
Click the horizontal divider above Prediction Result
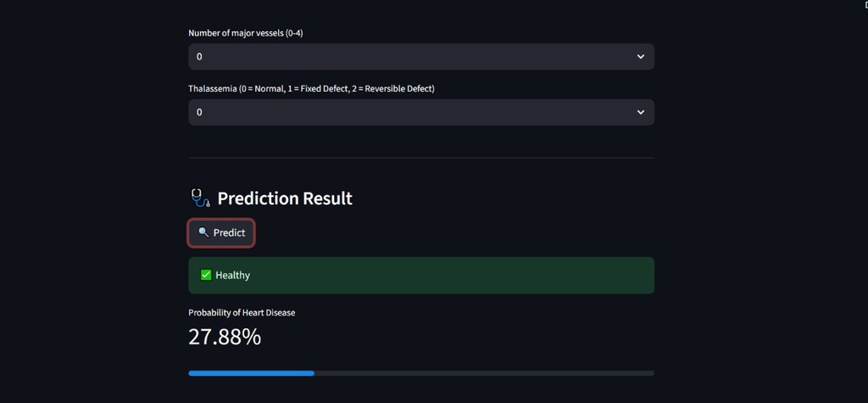pos(420,158)
